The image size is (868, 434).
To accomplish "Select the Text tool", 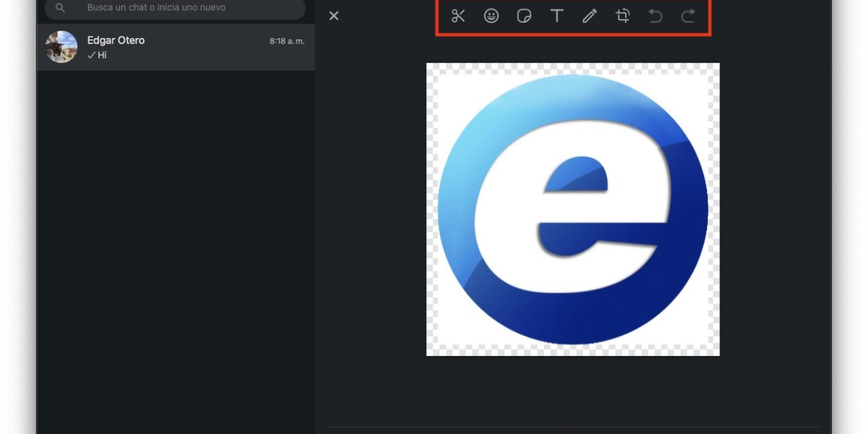I will pos(557,16).
